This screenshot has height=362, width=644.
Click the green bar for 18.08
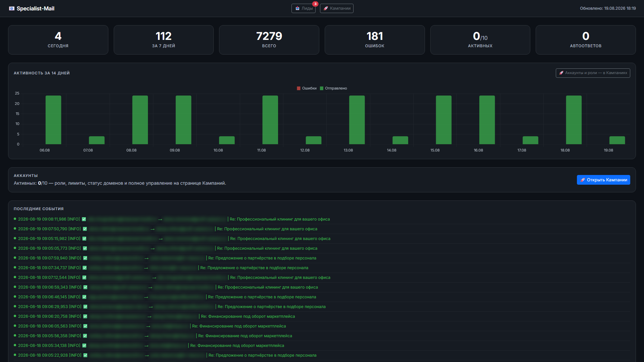point(574,120)
